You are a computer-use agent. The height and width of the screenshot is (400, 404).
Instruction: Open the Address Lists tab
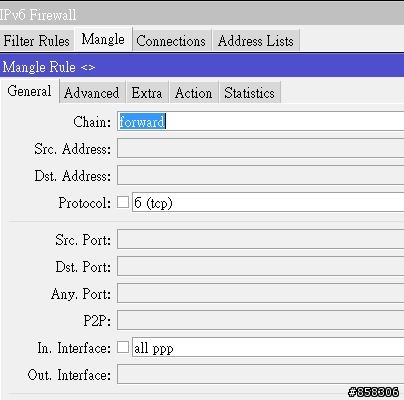256,41
